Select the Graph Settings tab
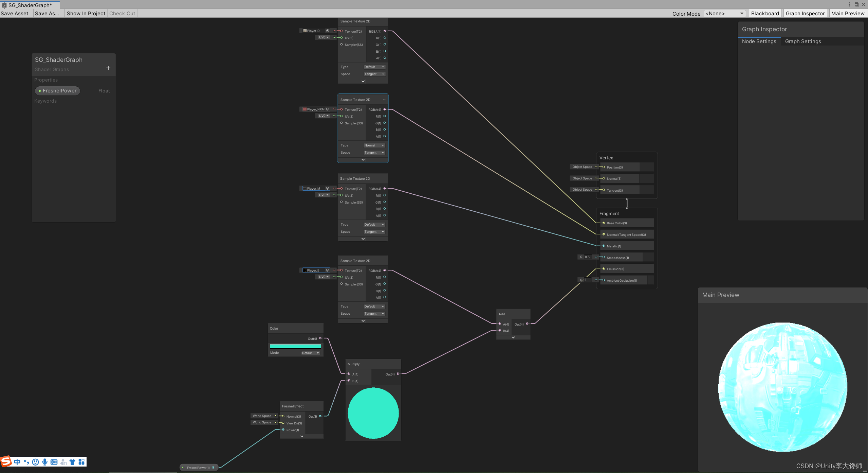Screen dimensions: 868x473 tap(803, 41)
